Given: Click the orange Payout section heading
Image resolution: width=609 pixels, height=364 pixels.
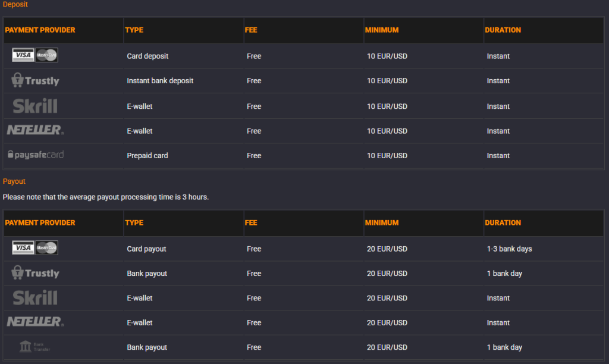Looking at the screenshot, I should point(14,181).
